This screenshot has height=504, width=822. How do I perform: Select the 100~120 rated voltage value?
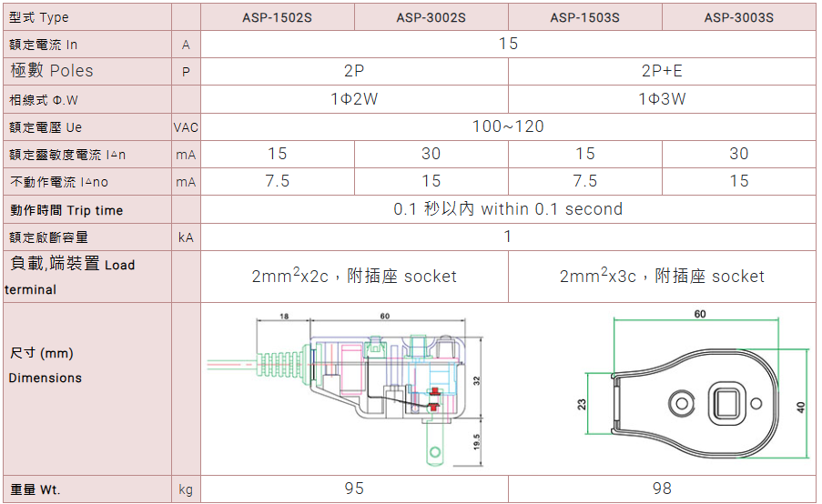[508, 126]
